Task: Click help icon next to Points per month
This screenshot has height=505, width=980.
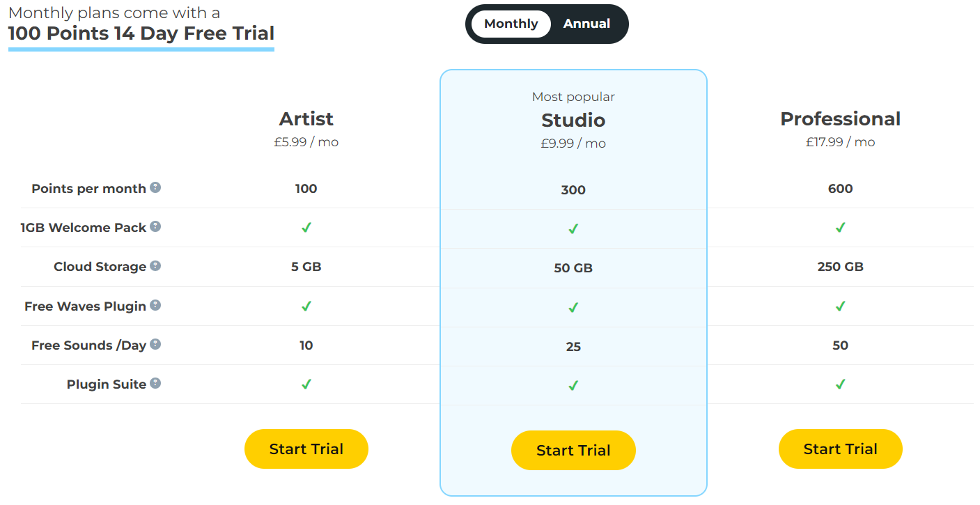Action: 156,187
